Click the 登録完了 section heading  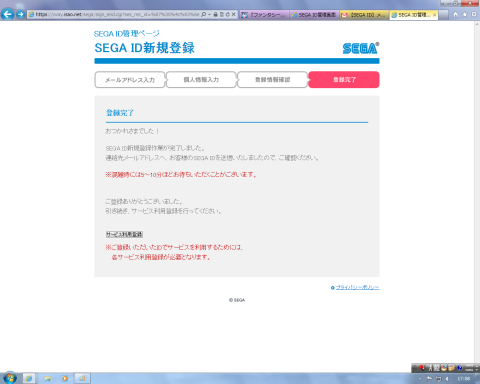120,113
